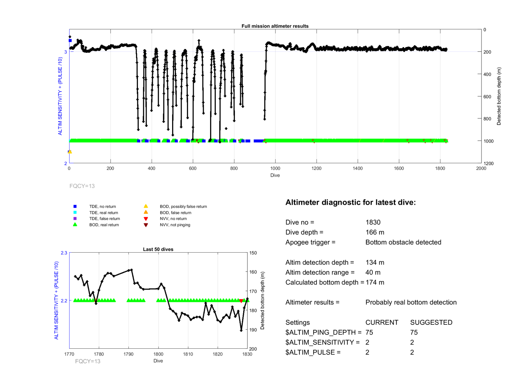Click the dark red 'NVV, not pinging' triangle
The image size is (532, 392).
(x=146, y=225)
